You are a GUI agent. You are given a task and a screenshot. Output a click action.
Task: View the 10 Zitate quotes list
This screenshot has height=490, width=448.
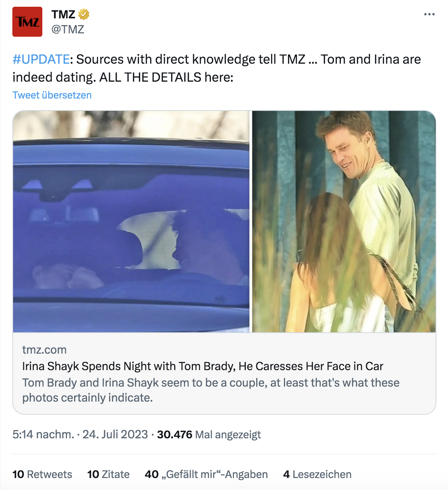108,474
